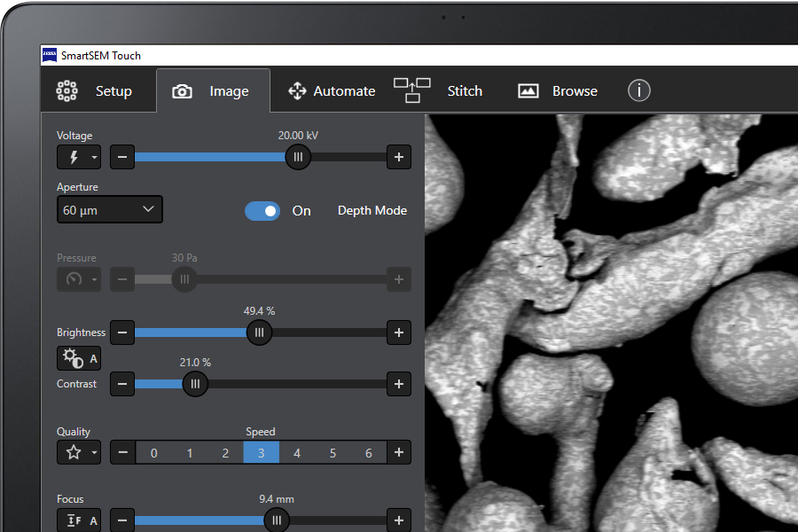Click the 21.0 % contrast value
The image size is (798, 532).
195,363
